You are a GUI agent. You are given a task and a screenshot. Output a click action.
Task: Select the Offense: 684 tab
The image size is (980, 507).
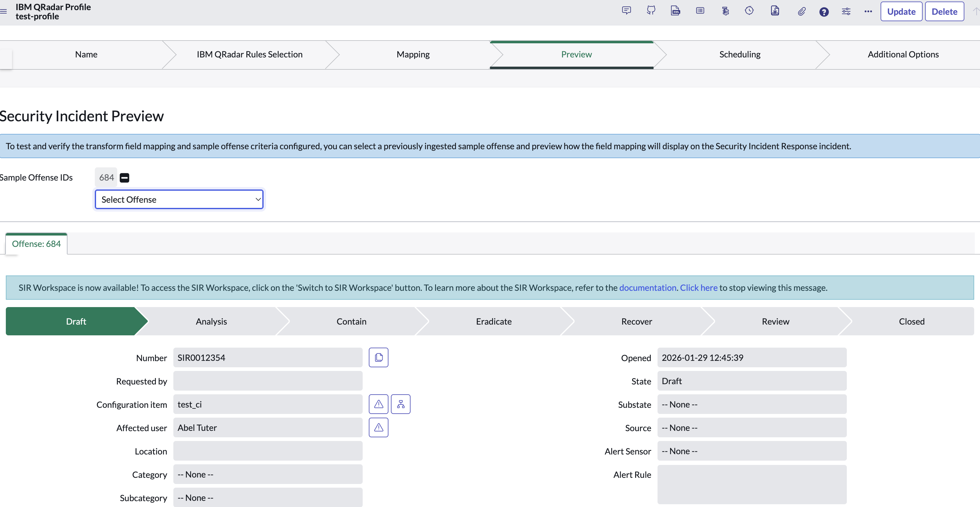(37, 244)
